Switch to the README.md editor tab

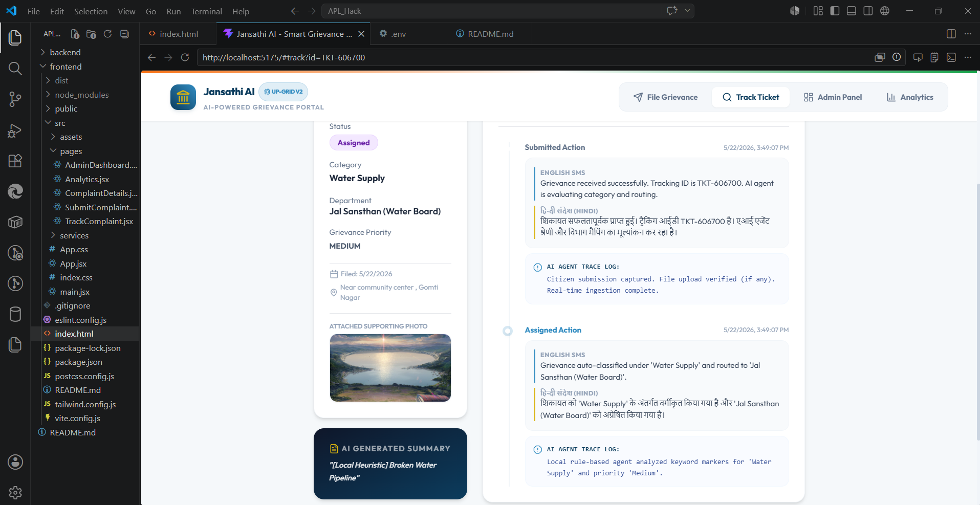[x=489, y=34]
